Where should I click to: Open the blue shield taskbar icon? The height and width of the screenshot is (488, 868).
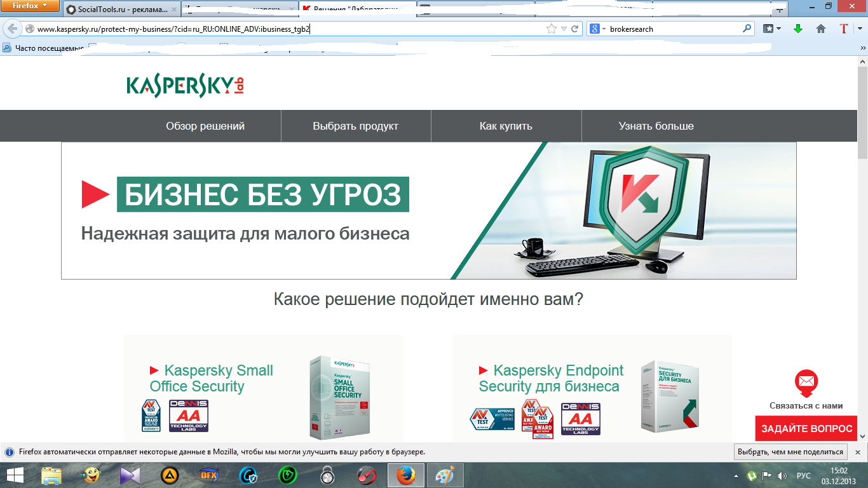coord(248,475)
